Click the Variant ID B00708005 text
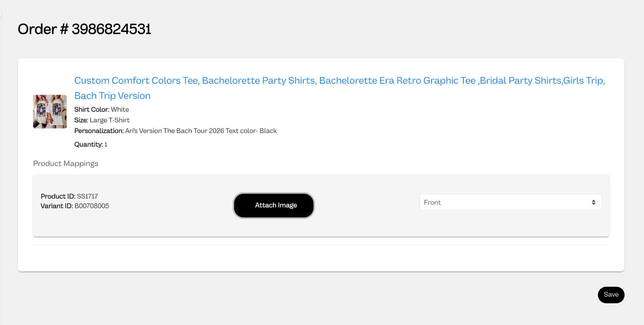The height and width of the screenshot is (325, 644). pyautogui.click(x=75, y=206)
